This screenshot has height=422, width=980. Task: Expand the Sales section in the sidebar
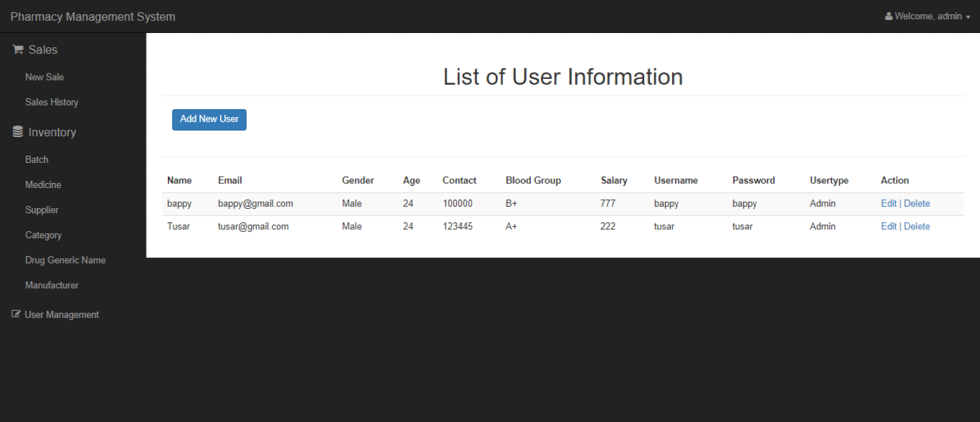[43, 49]
